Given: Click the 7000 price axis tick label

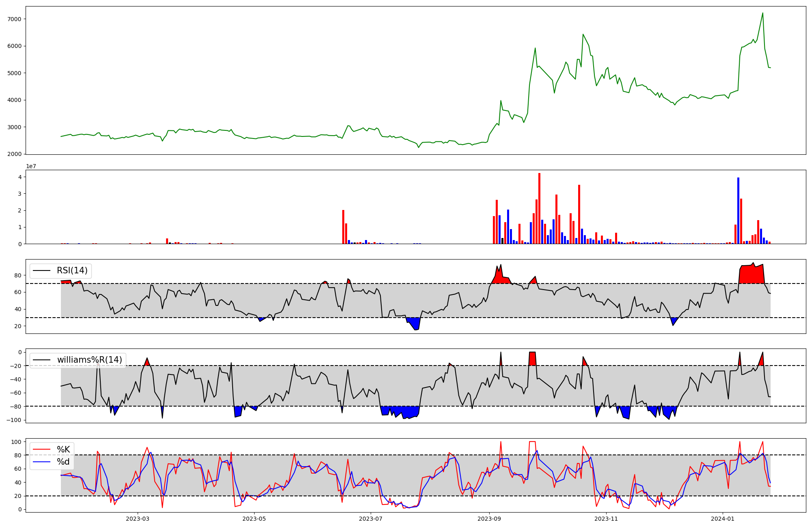Looking at the screenshot, I should click(15, 19).
